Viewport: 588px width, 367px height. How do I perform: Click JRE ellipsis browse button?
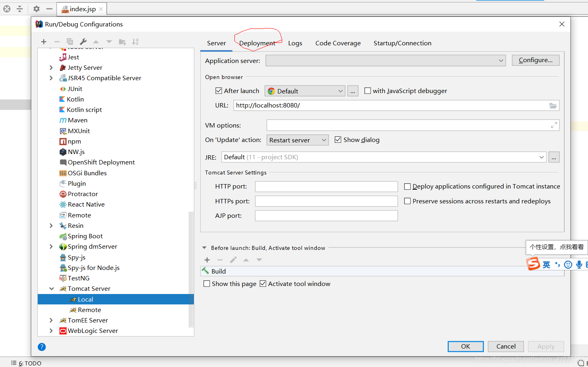tap(554, 157)
